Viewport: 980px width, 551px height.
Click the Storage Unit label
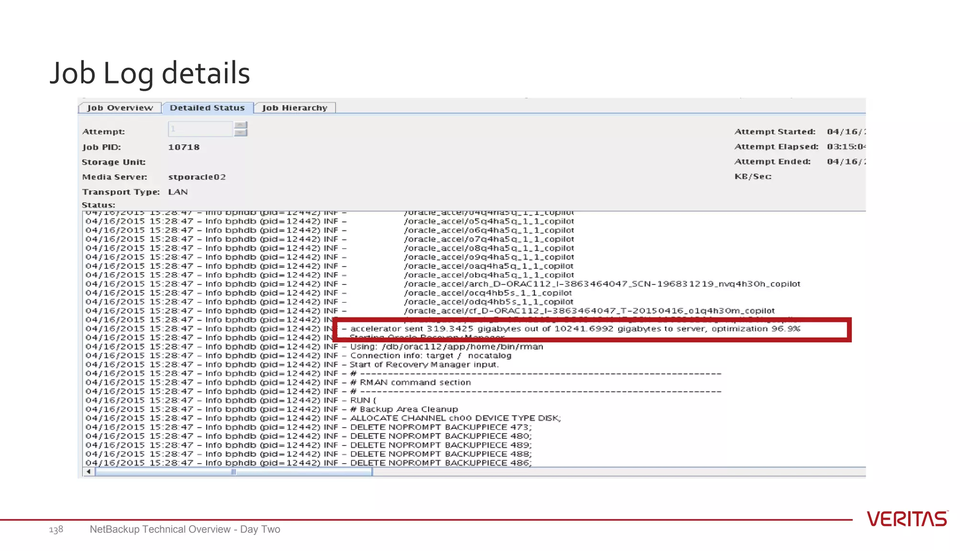coord(114,162)
